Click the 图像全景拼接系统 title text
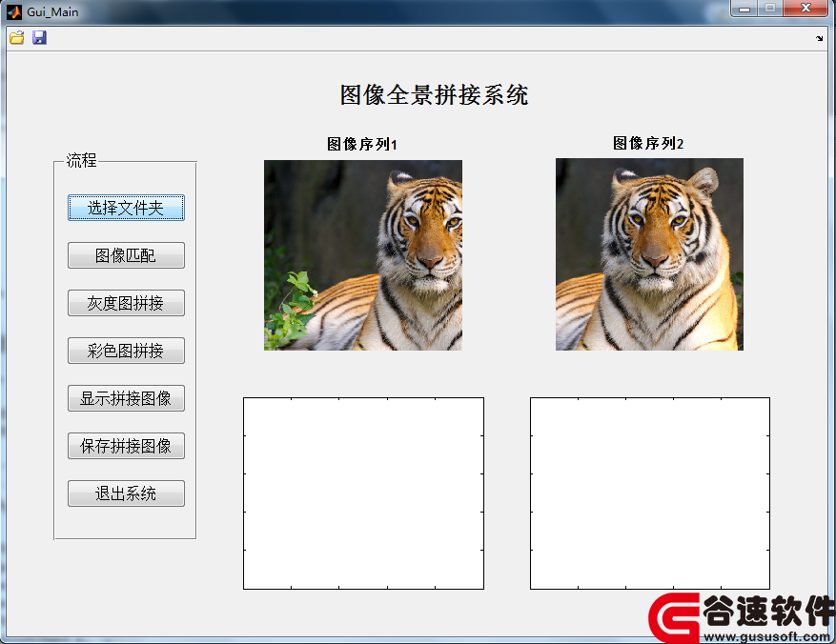Screen dimensions: 836x644 point(434,95)
